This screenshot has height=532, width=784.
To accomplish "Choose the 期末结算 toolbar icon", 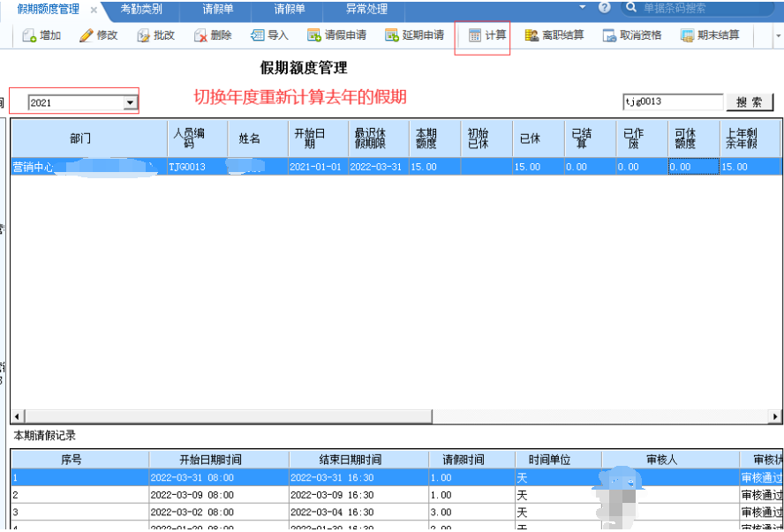I will 687,36.
